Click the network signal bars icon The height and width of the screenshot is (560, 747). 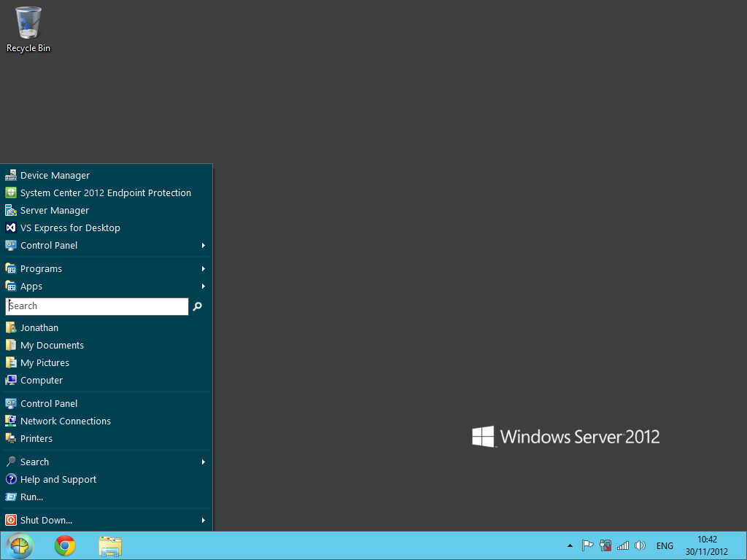[623, 545]
